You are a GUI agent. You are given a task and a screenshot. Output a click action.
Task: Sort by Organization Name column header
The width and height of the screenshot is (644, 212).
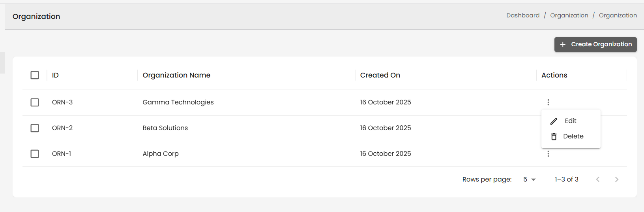pos(176,75)
